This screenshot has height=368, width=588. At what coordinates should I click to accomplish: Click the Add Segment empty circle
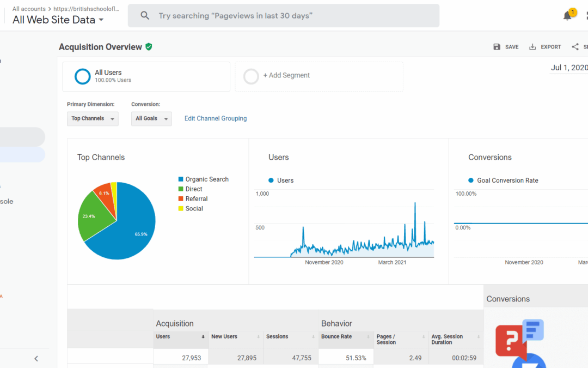[x=251, y=77]
